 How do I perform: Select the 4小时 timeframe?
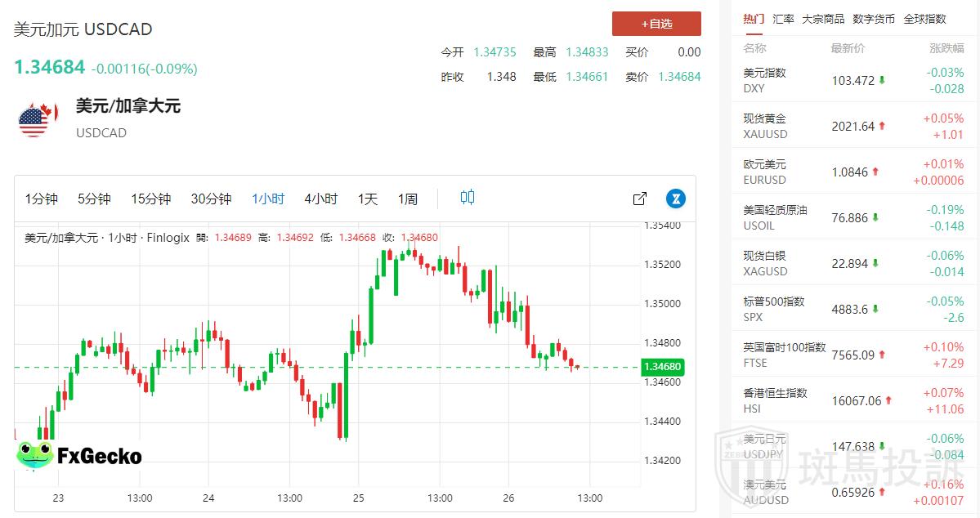320,199
